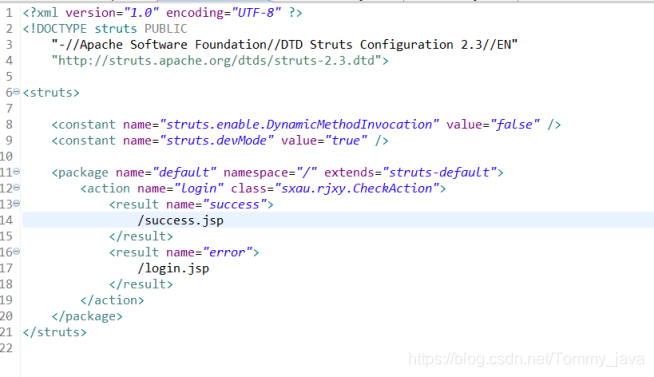Click line number 22 in the gutter
The width and height of the screenshot is (654, 377).
6,348
